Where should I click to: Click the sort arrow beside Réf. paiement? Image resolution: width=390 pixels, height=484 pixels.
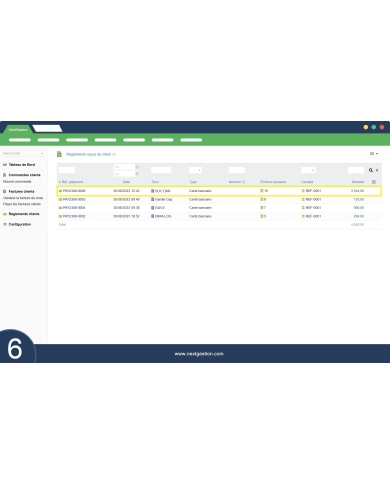pos(60,182)
